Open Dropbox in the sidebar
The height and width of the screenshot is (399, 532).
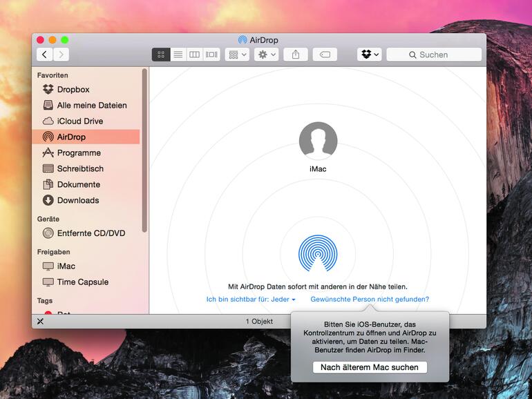tap(86, 90)
